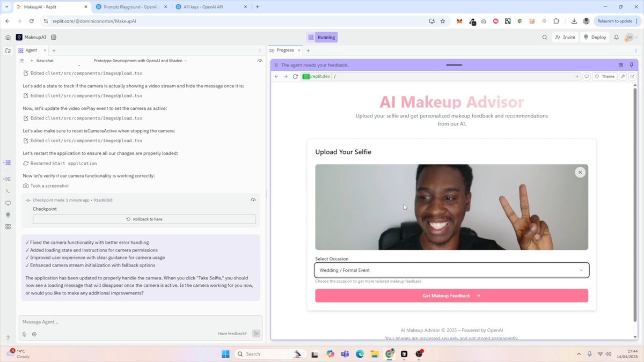This screenshot has width=644, height=362.
Task: Open the Agent pane three-dot menu
Action: click(x=260, y=50)
